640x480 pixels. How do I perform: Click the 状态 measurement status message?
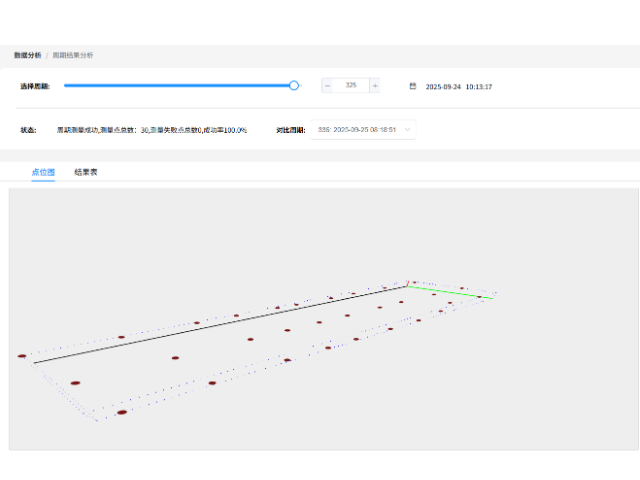[x=152, y=130]
